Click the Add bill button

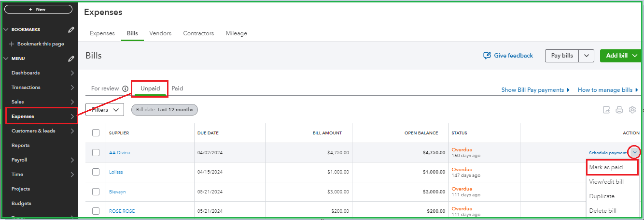[x=616, y=56]
